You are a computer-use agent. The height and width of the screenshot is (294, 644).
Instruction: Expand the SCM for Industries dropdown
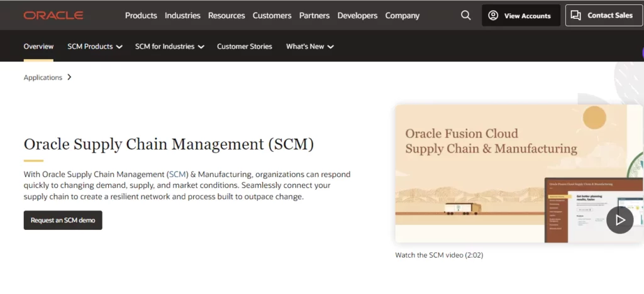(170, 46)
